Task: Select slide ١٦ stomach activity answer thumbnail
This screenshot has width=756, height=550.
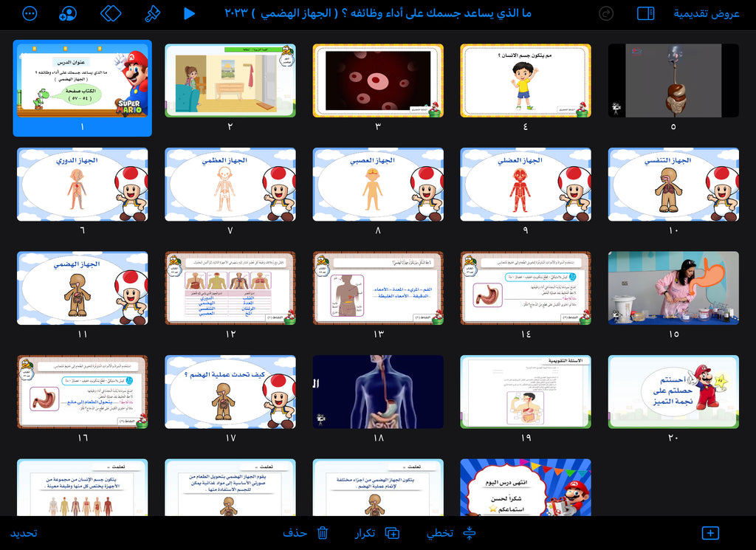Action: [x=83, y=392]
